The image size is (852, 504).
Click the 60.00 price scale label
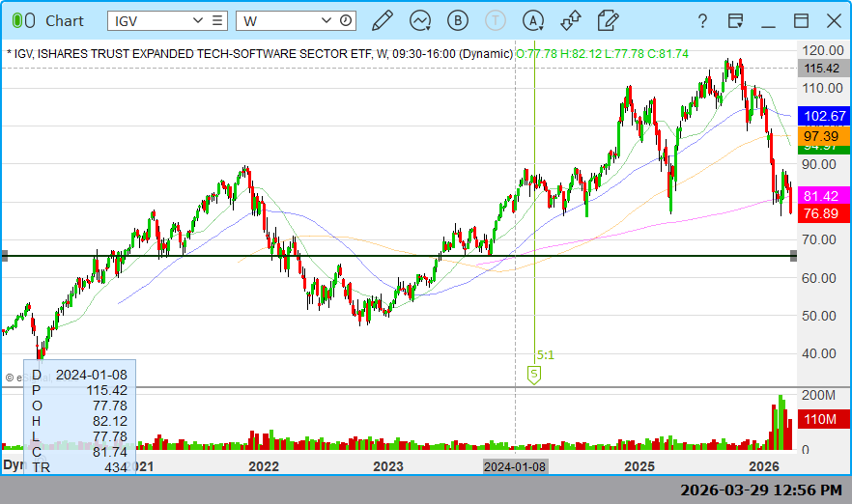click(x=819, y=278)
